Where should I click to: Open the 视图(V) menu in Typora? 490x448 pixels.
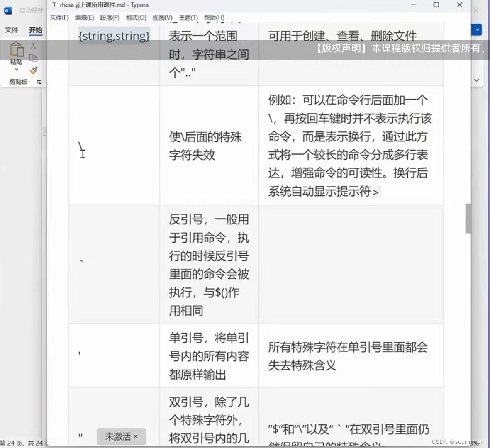(163, 17)
